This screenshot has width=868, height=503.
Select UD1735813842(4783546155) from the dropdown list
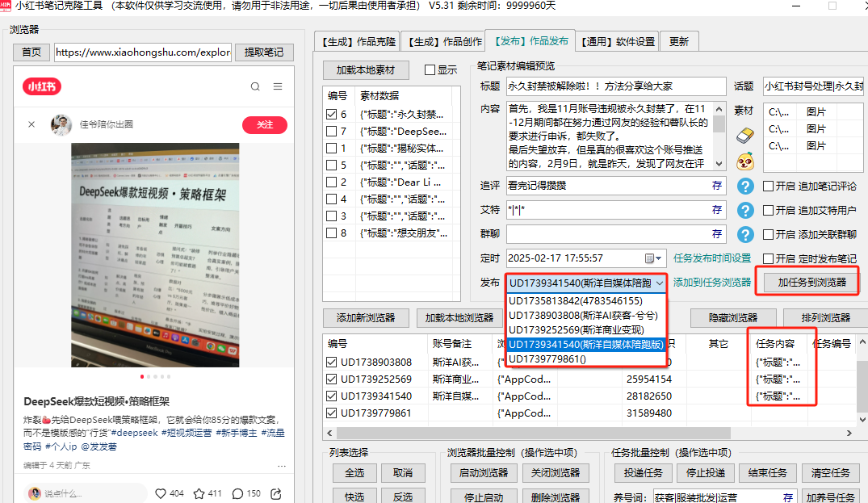pos(575,301)
